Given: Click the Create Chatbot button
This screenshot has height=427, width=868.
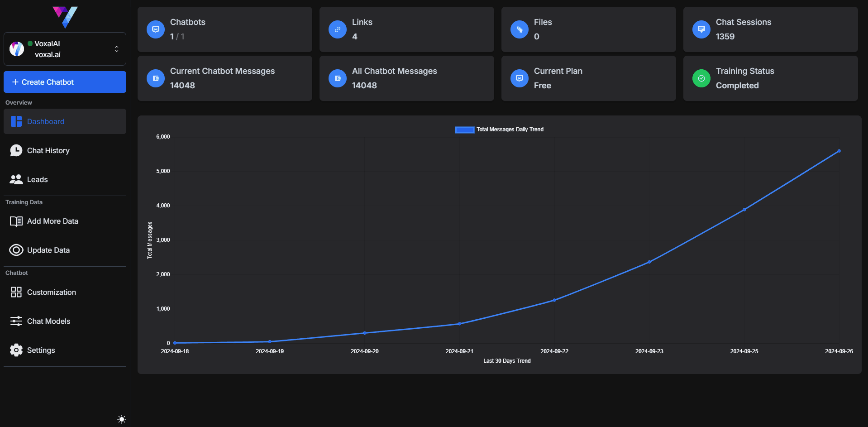Looking at the screenshot, I should tap(65, 82).
